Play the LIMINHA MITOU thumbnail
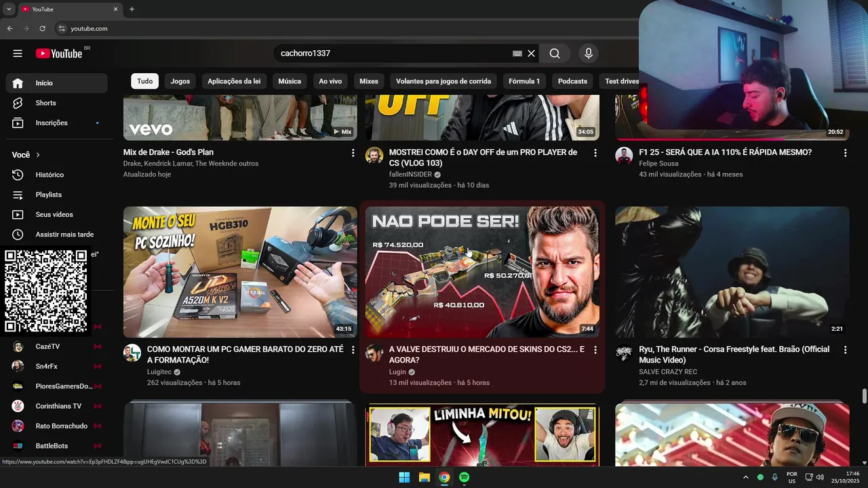The height and width of the screenshot is (488, 868). point(482,434)
